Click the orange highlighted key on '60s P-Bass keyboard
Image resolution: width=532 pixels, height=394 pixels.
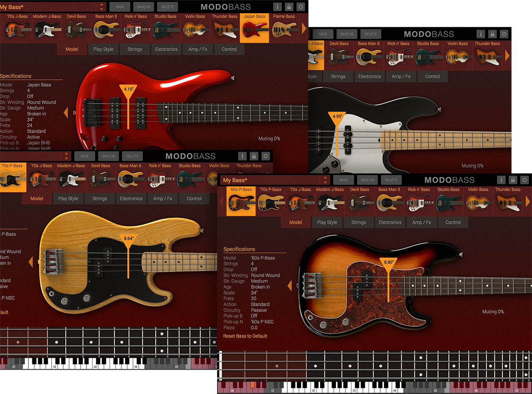(x=252, y=385)
